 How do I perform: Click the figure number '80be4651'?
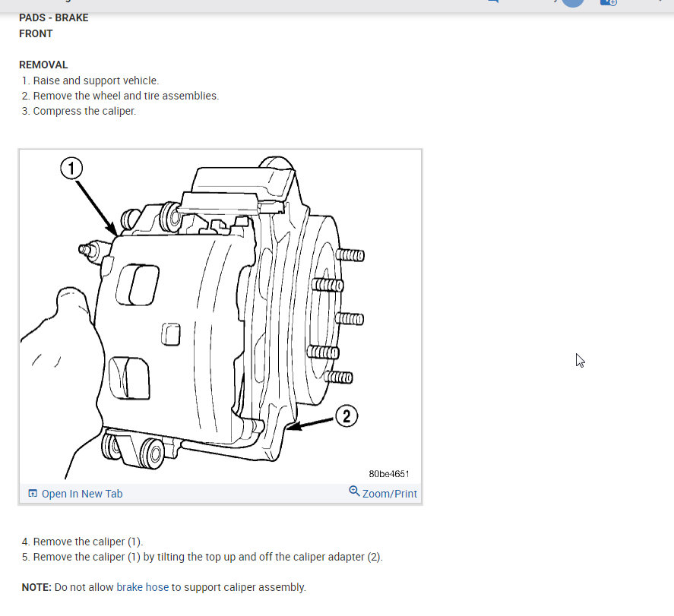point(389,474)
